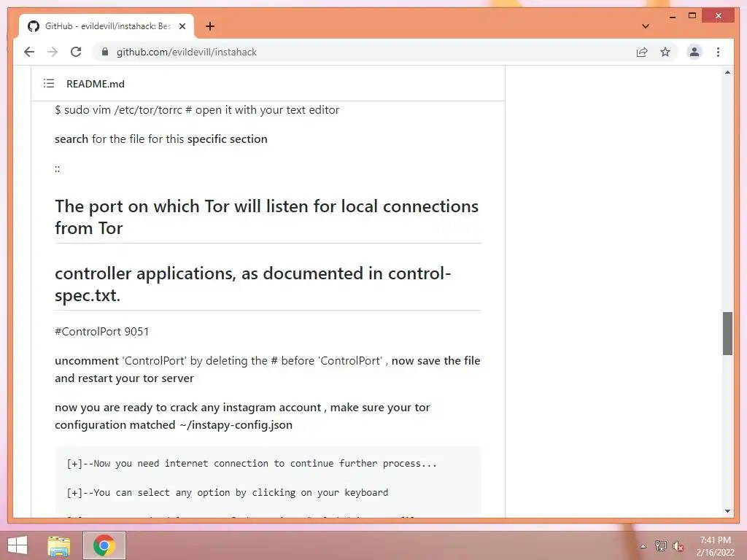Click the address bar URL
The height and width of the screenshot is (560, 747).
click(x=186, y=52)
